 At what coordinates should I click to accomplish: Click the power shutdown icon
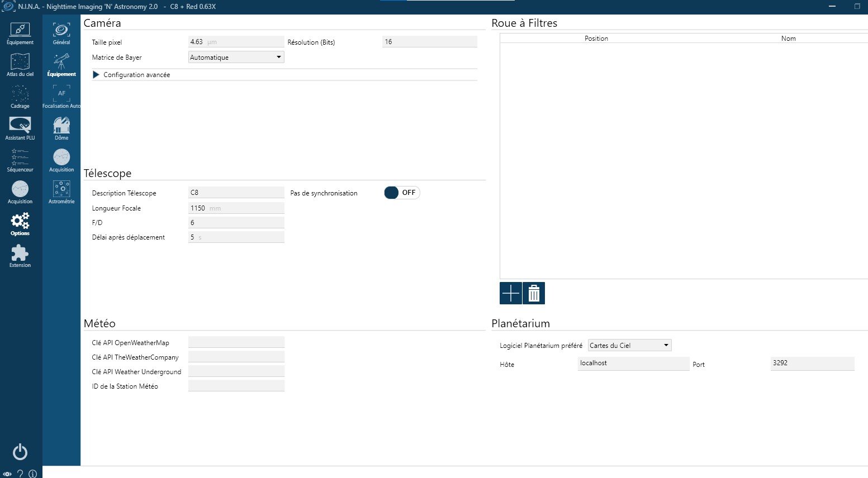(20, 452)
